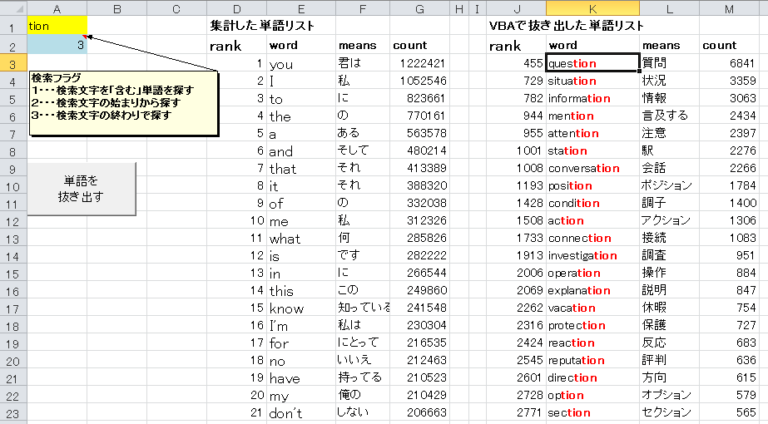Click the 単語を抜き出す button
768x424 pixels.
81,188
